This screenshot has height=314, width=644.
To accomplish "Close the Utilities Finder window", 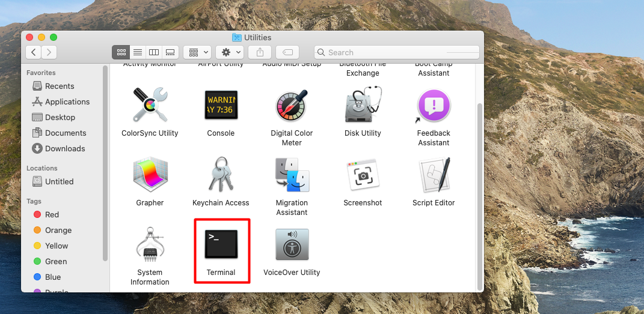I will [x=29, y=37].
